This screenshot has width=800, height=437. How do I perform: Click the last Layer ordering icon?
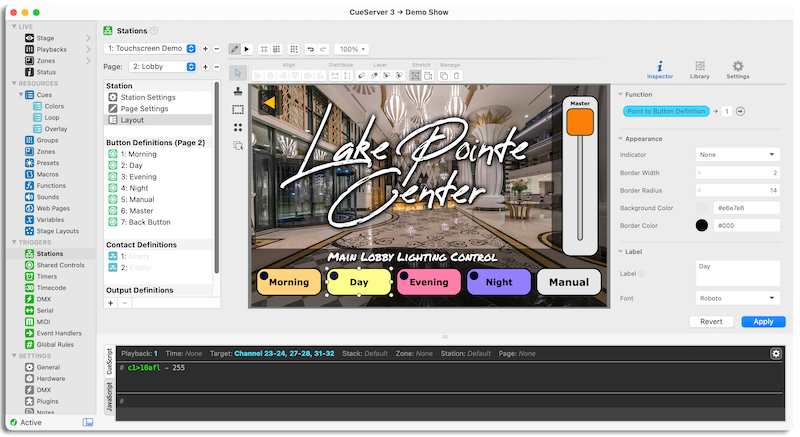(399, 75)
